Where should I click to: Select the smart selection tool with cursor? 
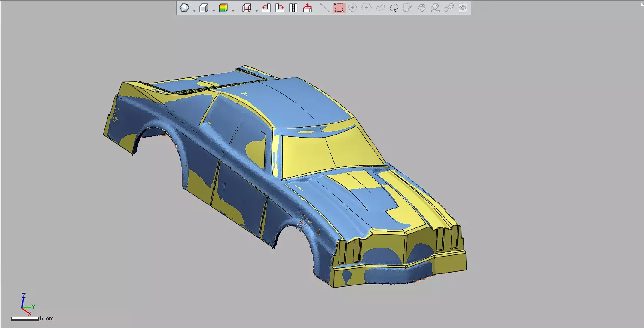(394, 8)
